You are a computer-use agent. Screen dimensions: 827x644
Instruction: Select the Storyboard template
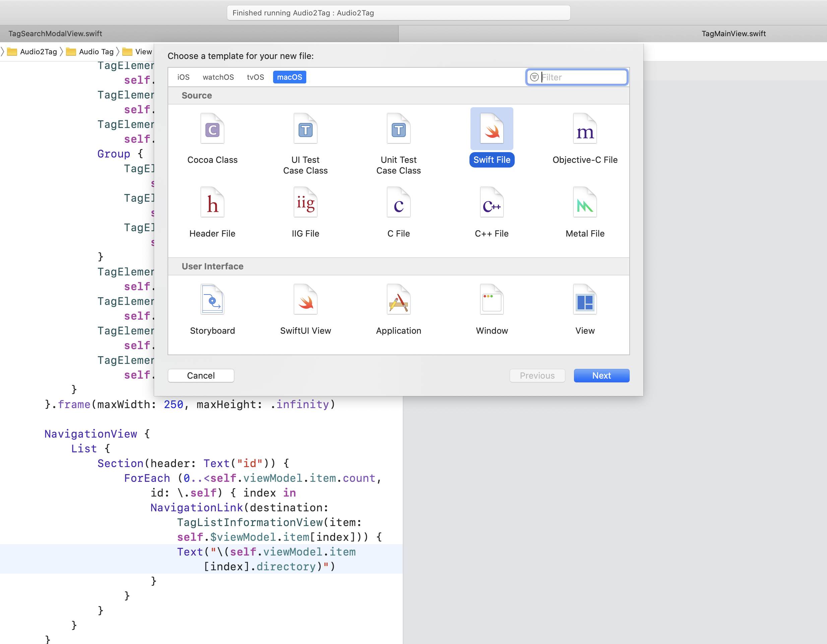[x=212, y=299]
